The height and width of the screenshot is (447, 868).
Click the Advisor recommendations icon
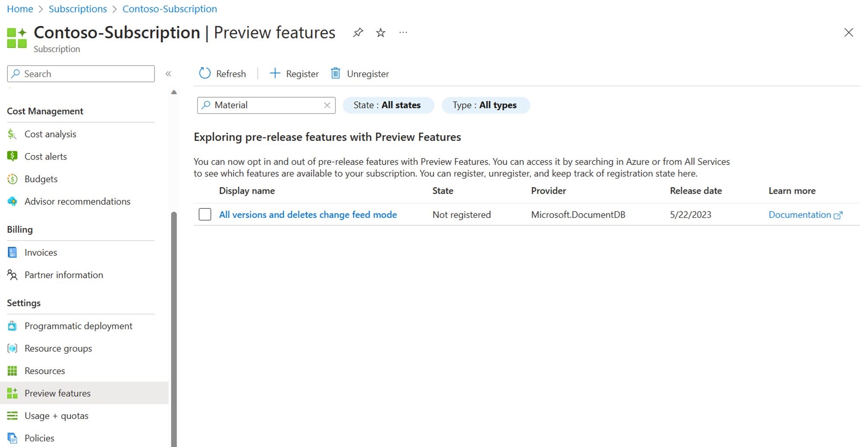[12, 201]
